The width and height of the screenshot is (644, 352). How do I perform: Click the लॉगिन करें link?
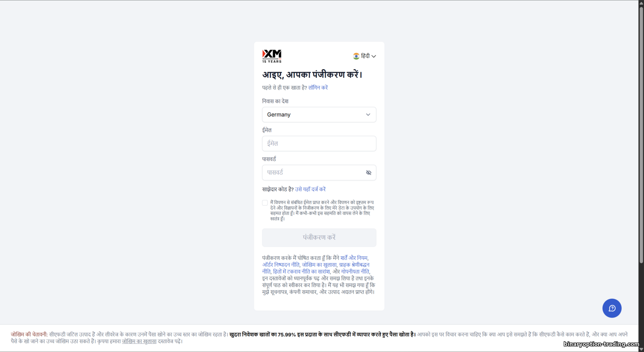pyautogui.click(x=318, y=88)
